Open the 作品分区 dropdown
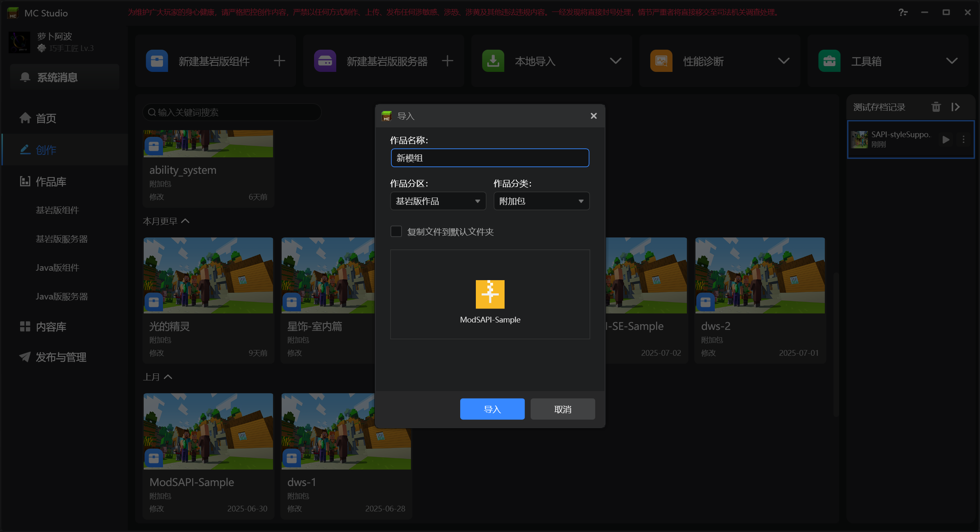The height and width of the screenshot is (532, 980). tap(438, 201)
